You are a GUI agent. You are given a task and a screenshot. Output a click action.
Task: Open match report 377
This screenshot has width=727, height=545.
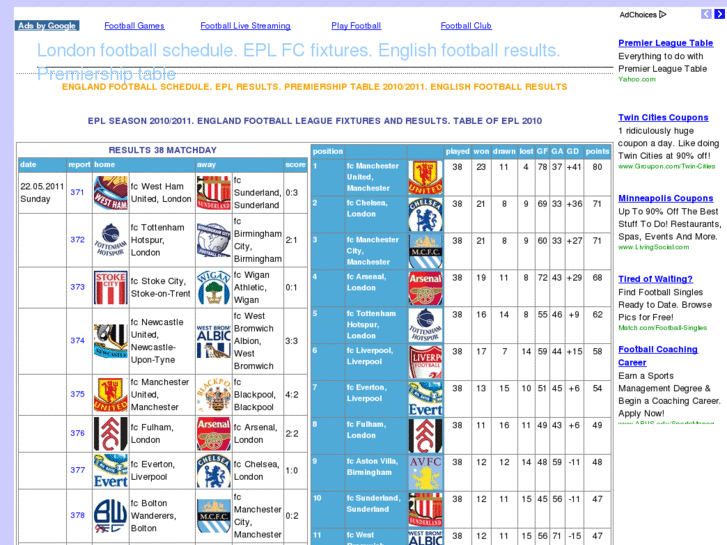click(77, 470)
